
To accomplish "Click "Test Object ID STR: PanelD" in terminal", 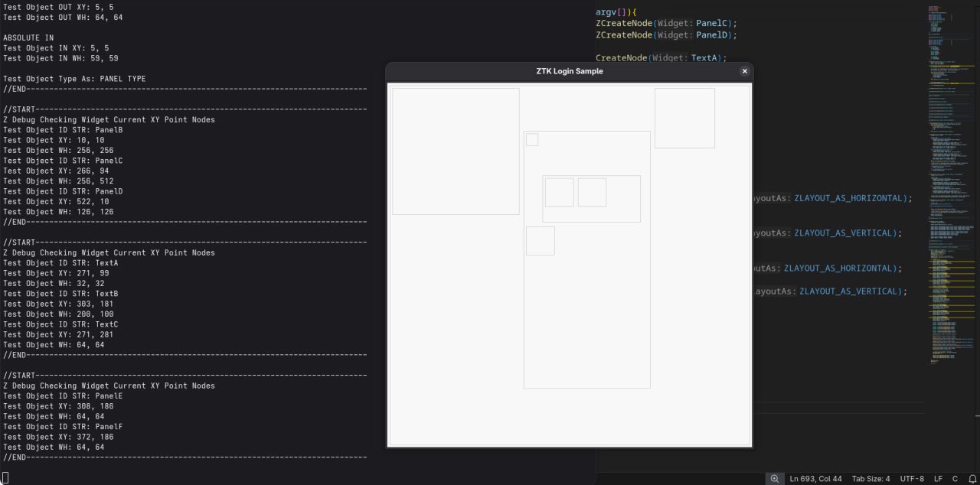I will click(63, 191).
